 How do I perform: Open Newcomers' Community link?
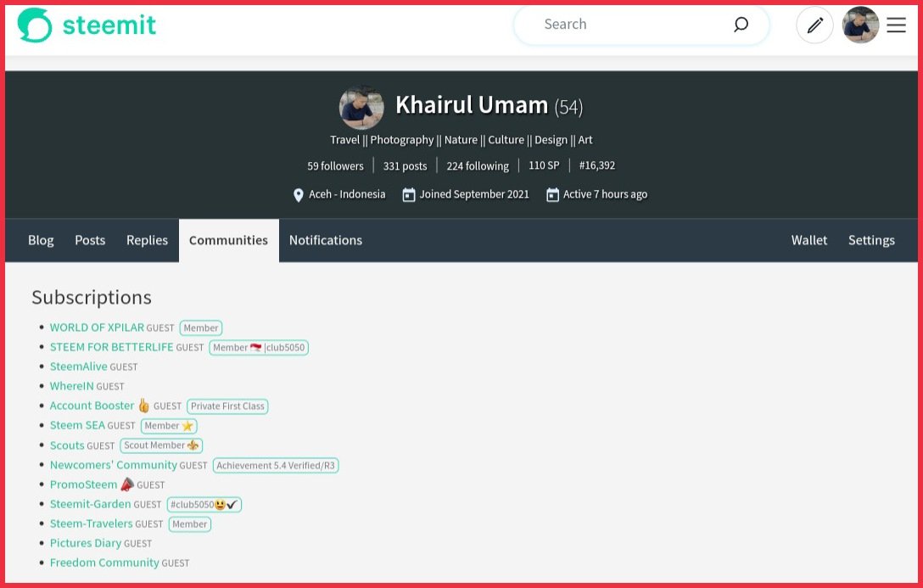click(x=114, y=464)
